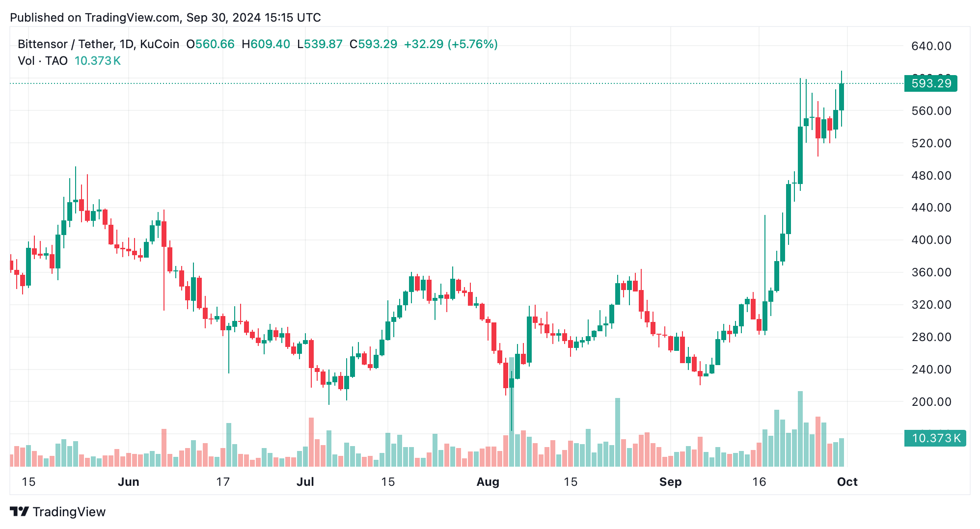Select the open value O560.66
The image size is (980, 529).
click(x=210, y=44)
